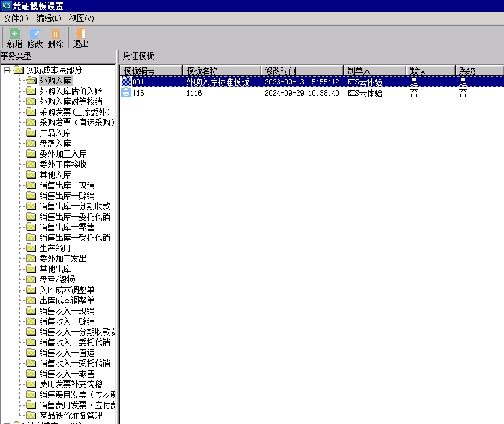This screenshot has width=504, height=424.
Task: Select the 销售出库--现销 folder icon
Action: pos(31,185)
